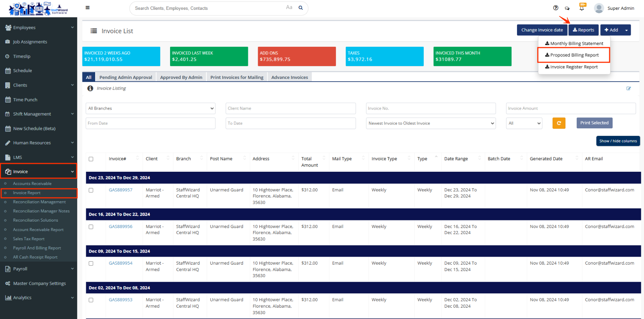The height and width of the screenshot is (319, 644).
Task: Toggle the select-all checkbox in table header
Action: [91, 159]
